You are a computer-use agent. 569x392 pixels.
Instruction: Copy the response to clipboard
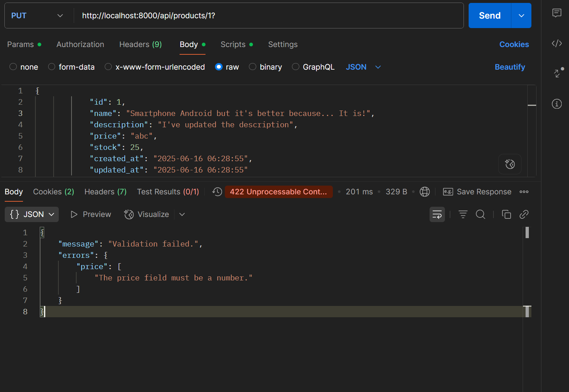click(x=506, y=214)
